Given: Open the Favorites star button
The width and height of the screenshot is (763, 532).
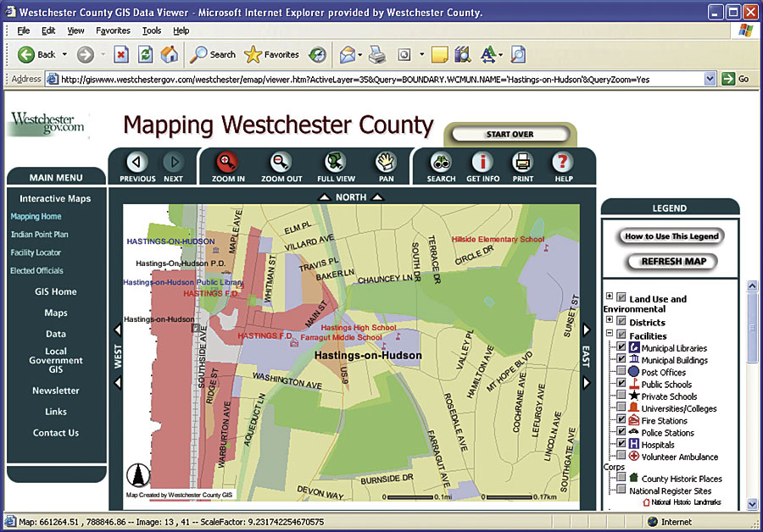Looking at the screenshot, I should 272,54.
